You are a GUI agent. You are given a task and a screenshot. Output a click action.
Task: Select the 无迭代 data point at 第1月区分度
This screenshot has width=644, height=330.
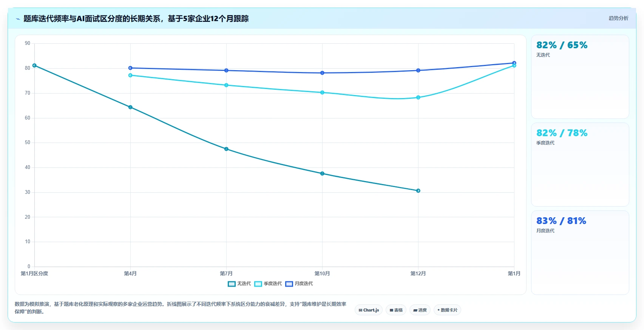(x=34, y=66)
